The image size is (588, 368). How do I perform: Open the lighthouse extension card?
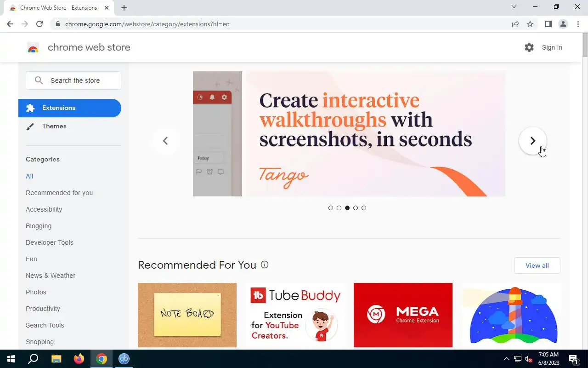coord(511,315)
